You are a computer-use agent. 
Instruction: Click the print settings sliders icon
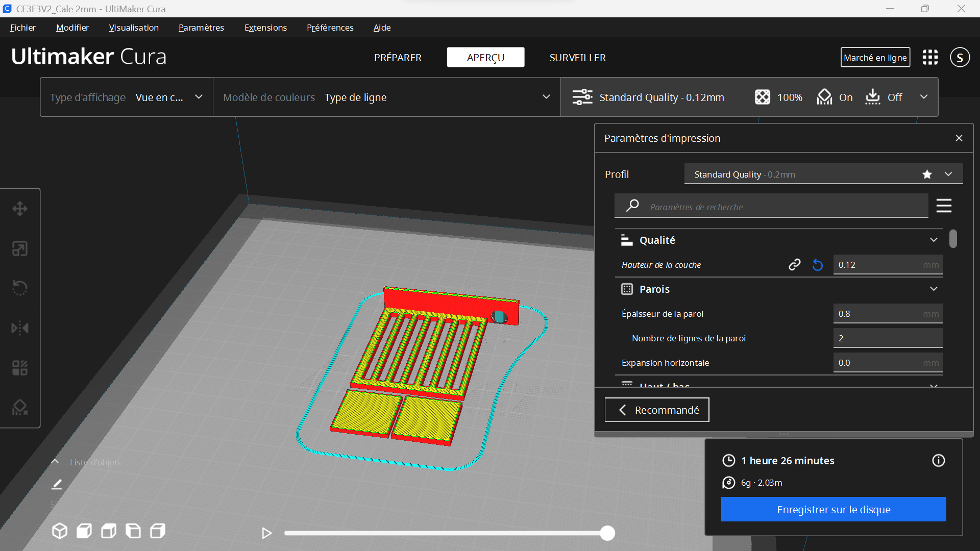coord(582,97)
